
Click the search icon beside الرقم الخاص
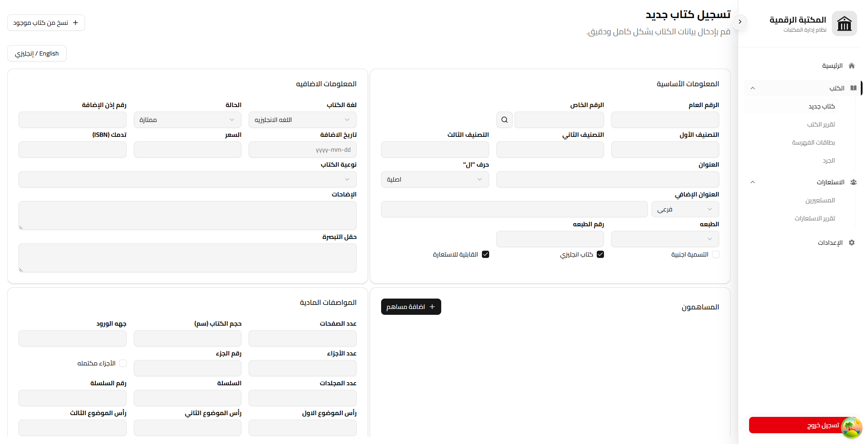pos(505,120)
